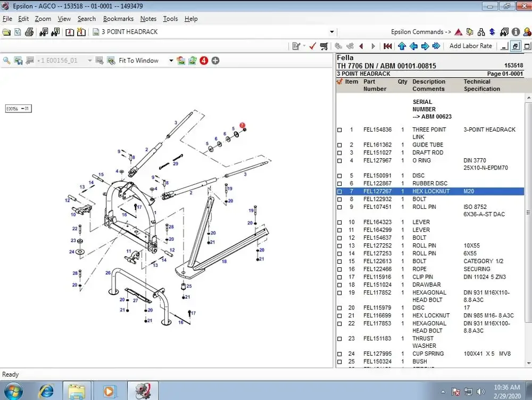
Task: Click the printer icon in the toolbar
Action: tap(29, 32)
